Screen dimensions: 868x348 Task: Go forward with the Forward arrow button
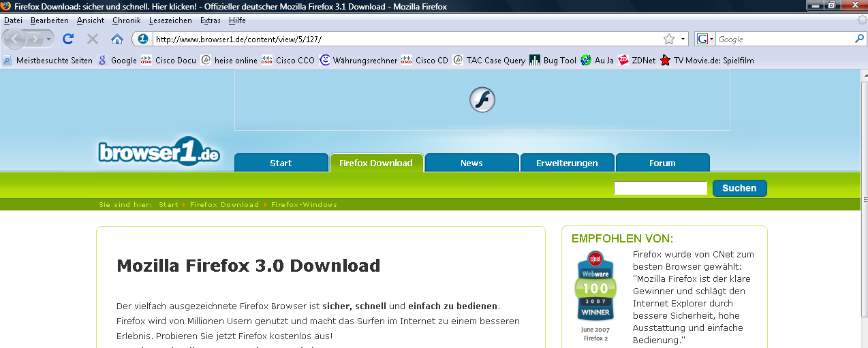click(35, 39)
